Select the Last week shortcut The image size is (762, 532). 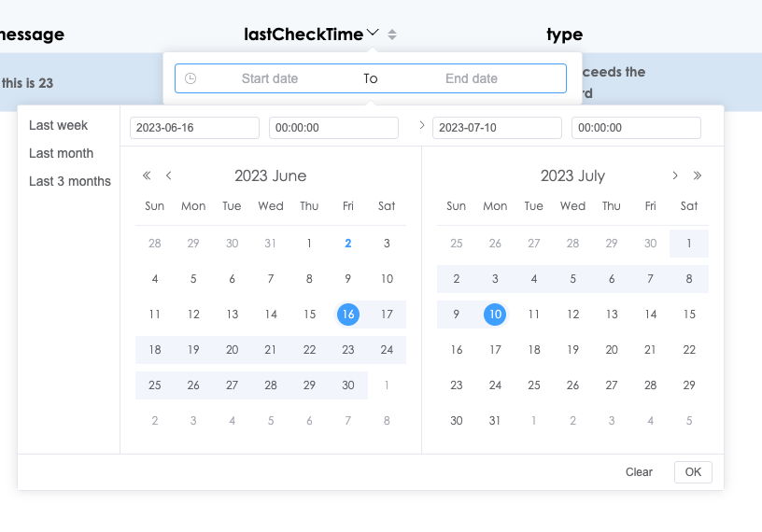coord(58,125)
